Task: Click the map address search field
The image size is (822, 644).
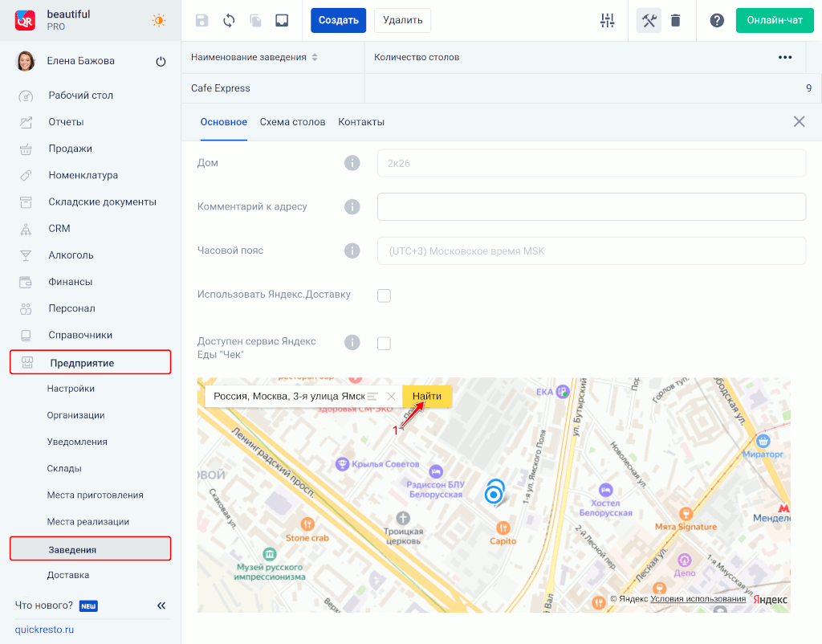Action: click(288, 396)
